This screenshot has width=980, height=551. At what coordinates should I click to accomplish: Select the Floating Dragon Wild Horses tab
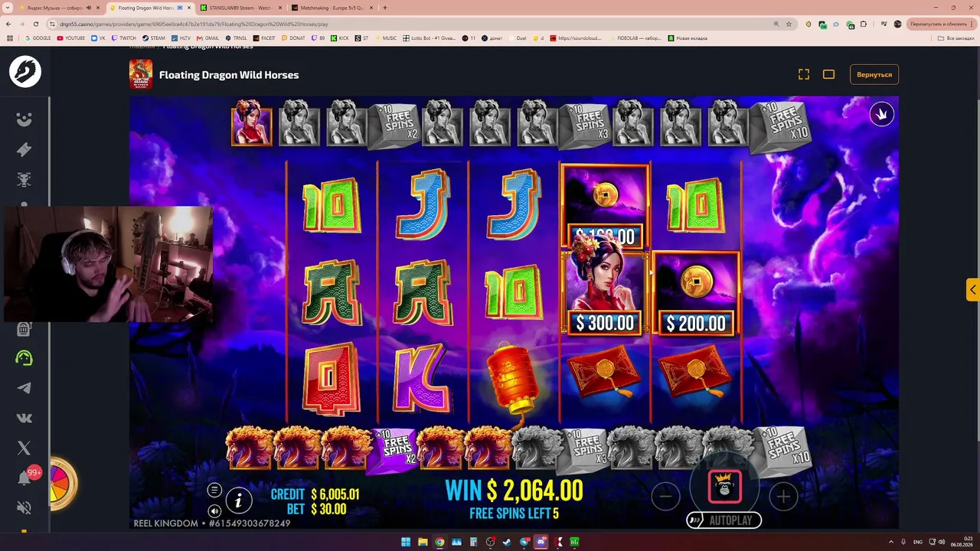[x=145, y=8]
